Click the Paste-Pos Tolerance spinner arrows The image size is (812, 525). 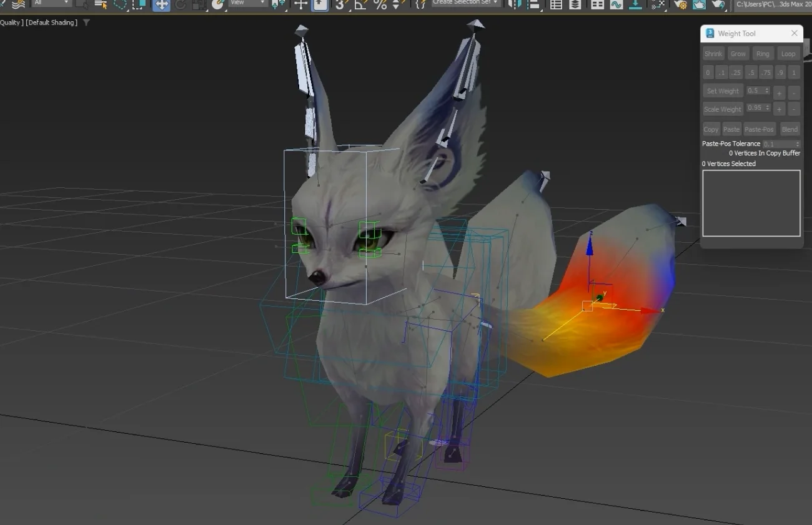click(x=797, y=144)
